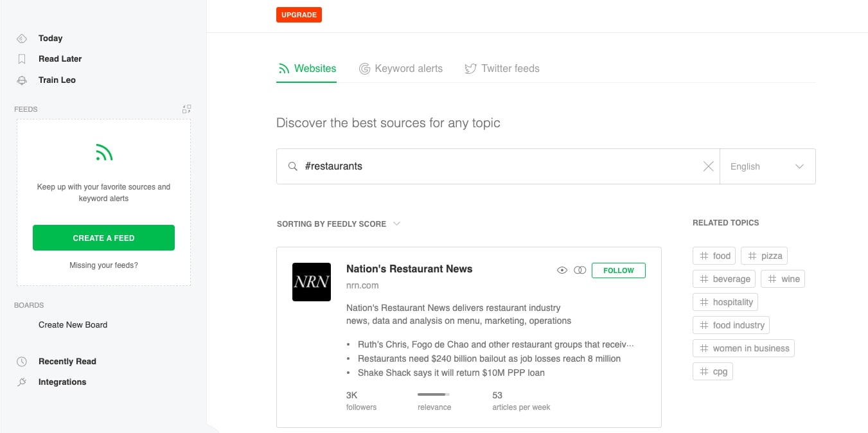Switch to the Keyword alerts tab

click(x=401, y=68)
